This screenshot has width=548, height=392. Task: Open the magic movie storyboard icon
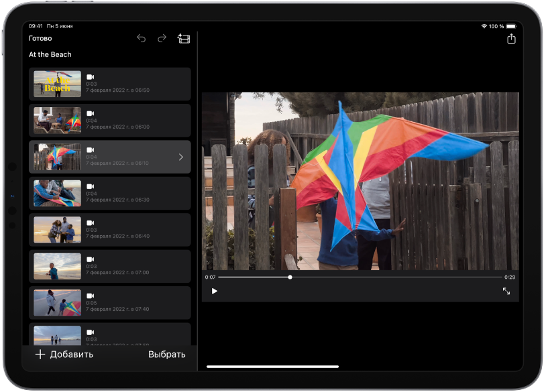184,38
